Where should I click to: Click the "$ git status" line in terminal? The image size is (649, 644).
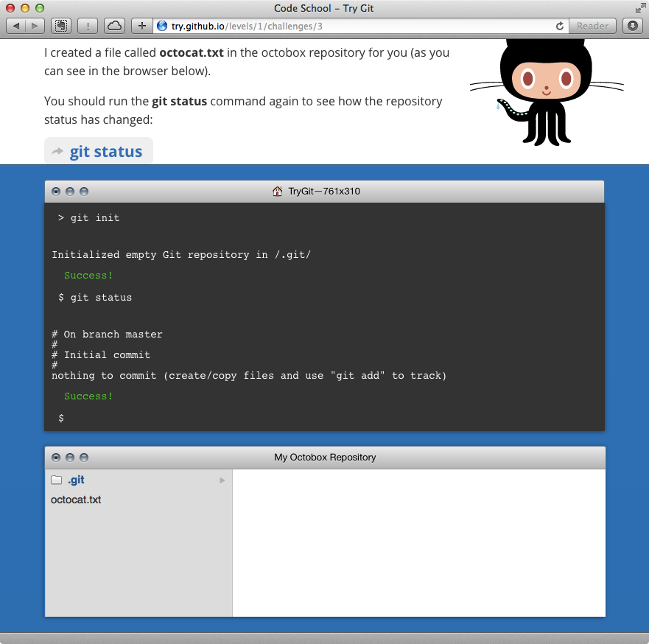95,297
